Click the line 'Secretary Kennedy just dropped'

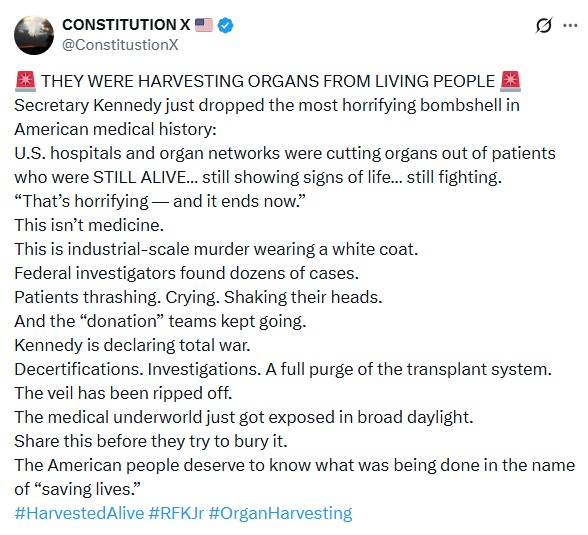[267, 105]
